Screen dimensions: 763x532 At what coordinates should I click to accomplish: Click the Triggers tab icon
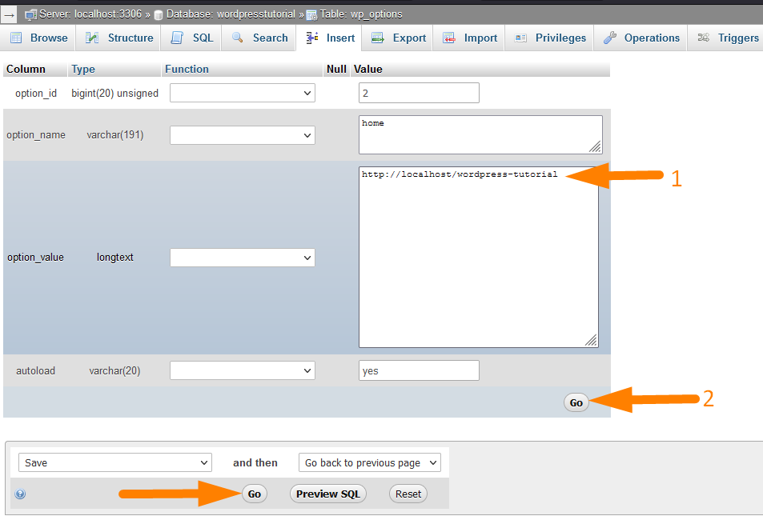[703, 38]
